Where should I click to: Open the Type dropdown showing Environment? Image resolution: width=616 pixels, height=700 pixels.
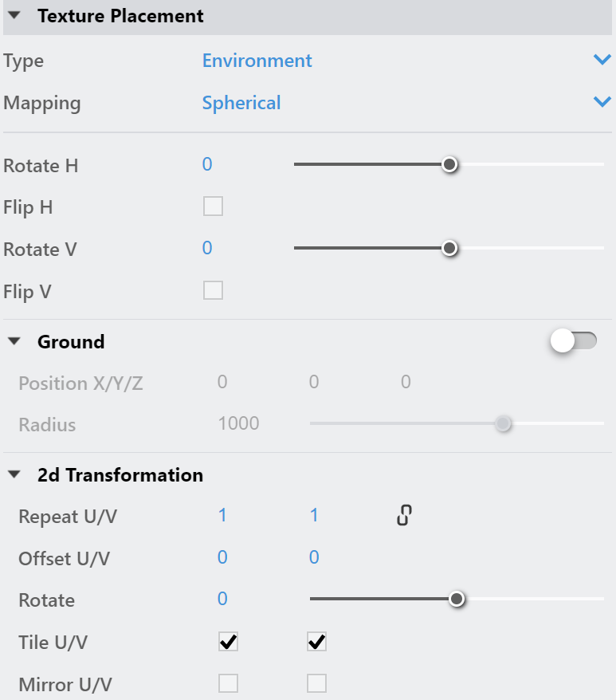[x=406, y=61]
